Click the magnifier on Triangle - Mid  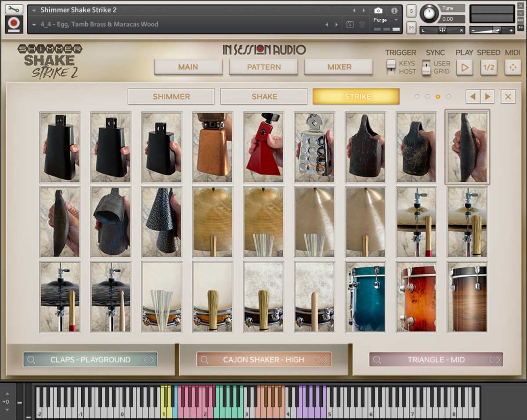tap(377, 359)
